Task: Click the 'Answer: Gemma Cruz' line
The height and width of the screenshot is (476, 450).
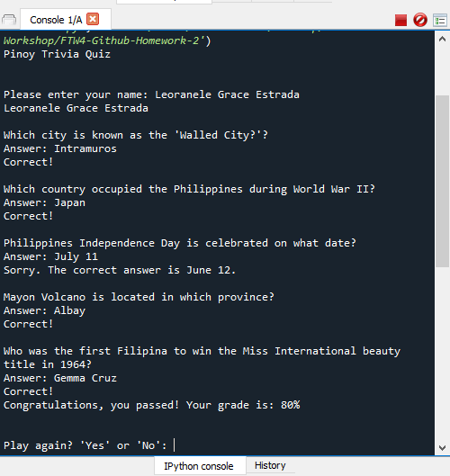Action: pyautogui.click(x=59, y=378)
